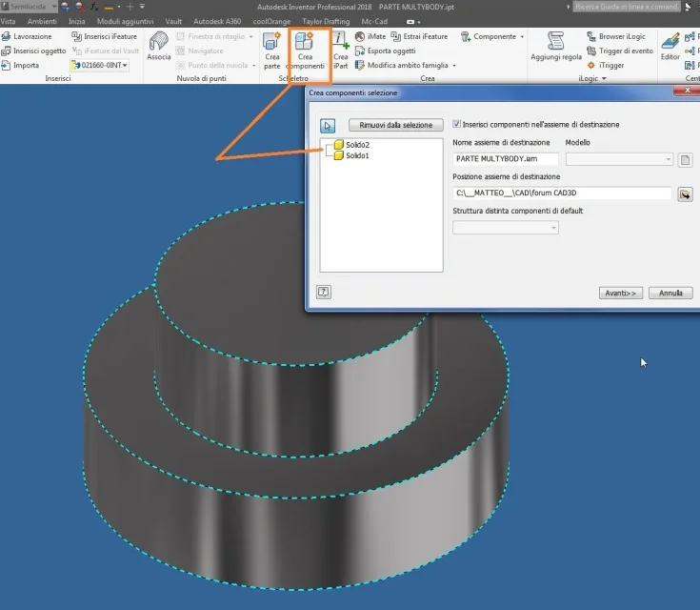Screen dimensions: 700x610
Task: Open the Crea iPart tool
Action: pyautogui.click(x=341, y=51)
